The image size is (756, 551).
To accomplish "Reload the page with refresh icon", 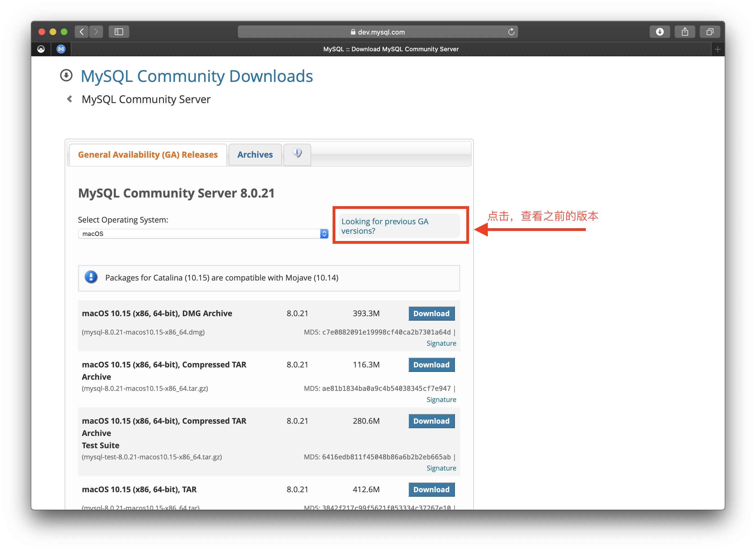I will (x=511, y=32).
